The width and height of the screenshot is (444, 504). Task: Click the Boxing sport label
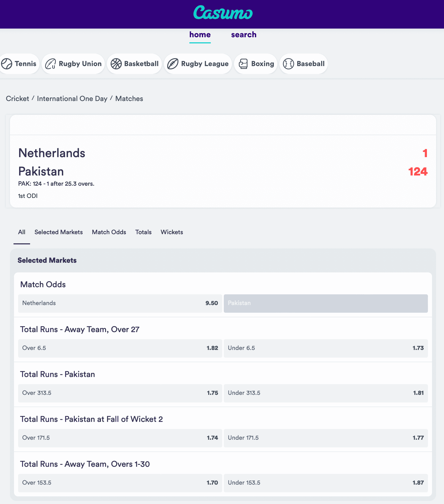(263, 64)
